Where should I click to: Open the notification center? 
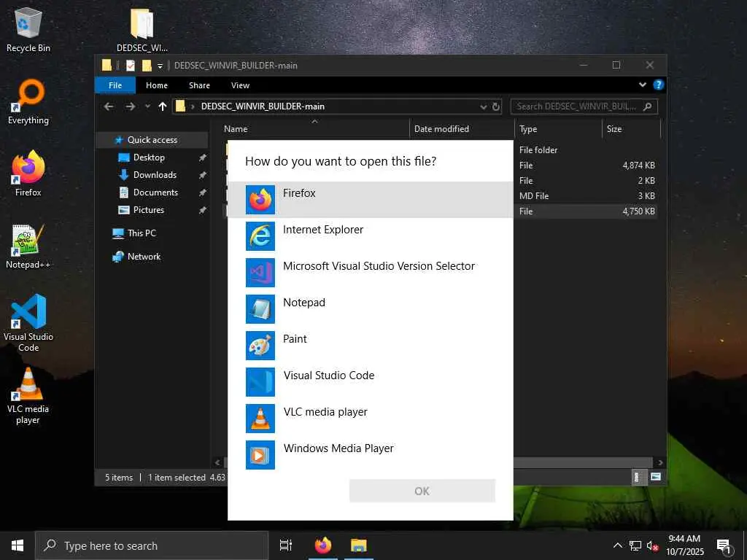coord(724,546)
